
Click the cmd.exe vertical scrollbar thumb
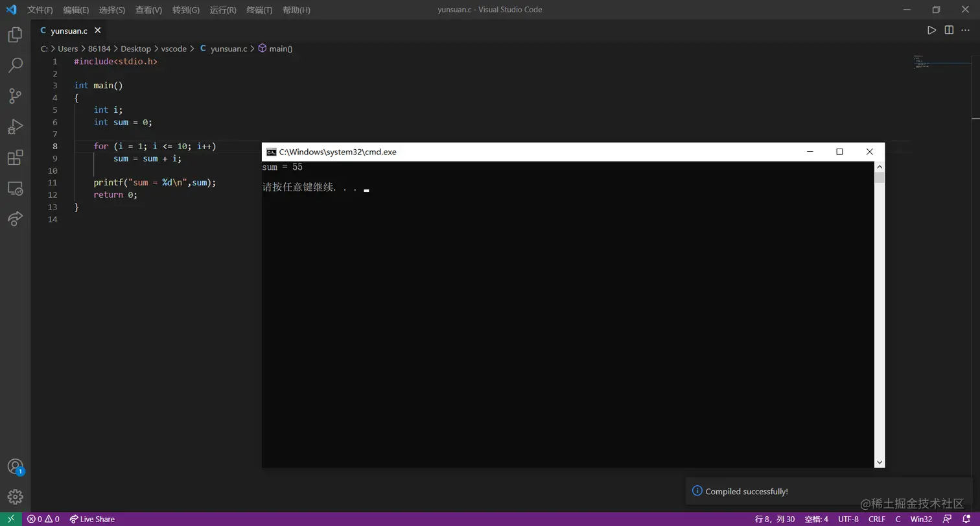(x=880, y=178)
